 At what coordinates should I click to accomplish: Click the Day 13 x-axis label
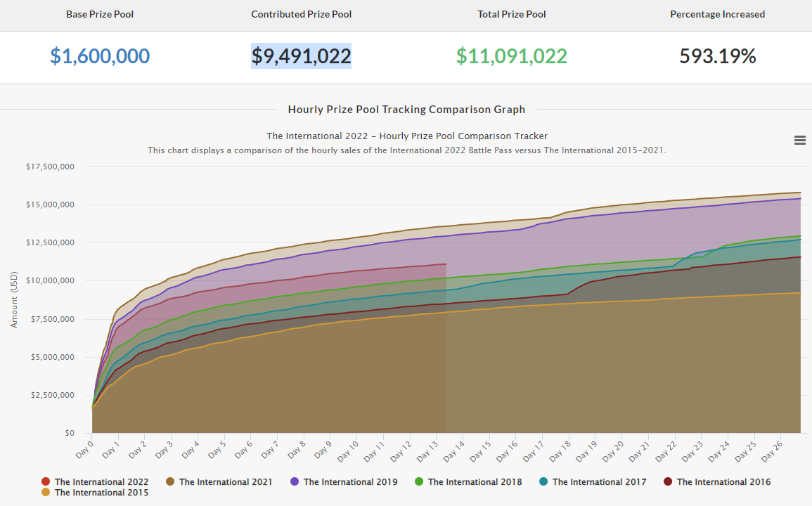(428, 450)
